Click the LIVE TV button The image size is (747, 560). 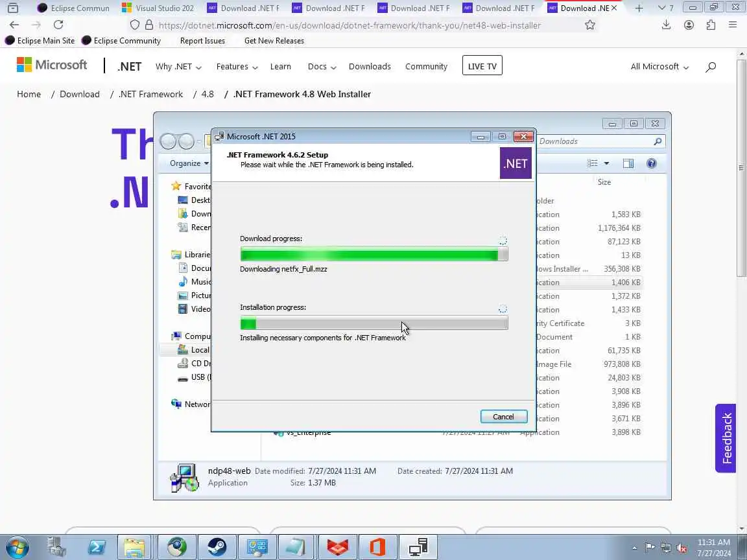point(482,65)
